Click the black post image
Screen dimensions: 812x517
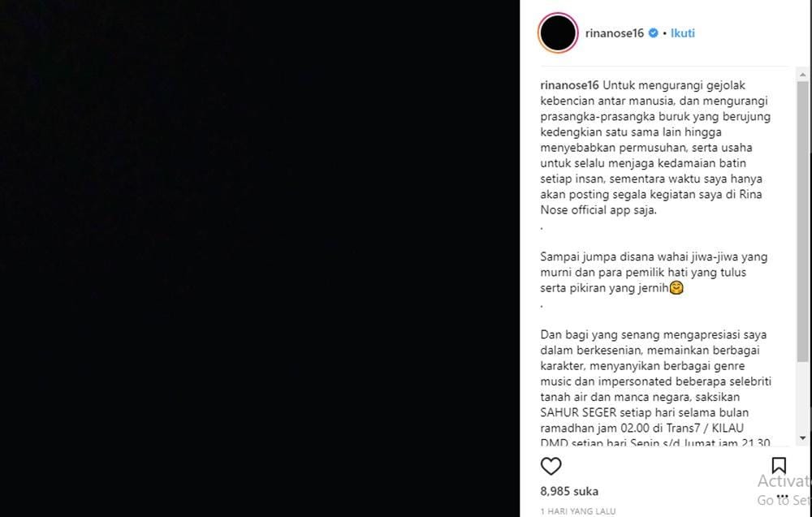[260, 258]
